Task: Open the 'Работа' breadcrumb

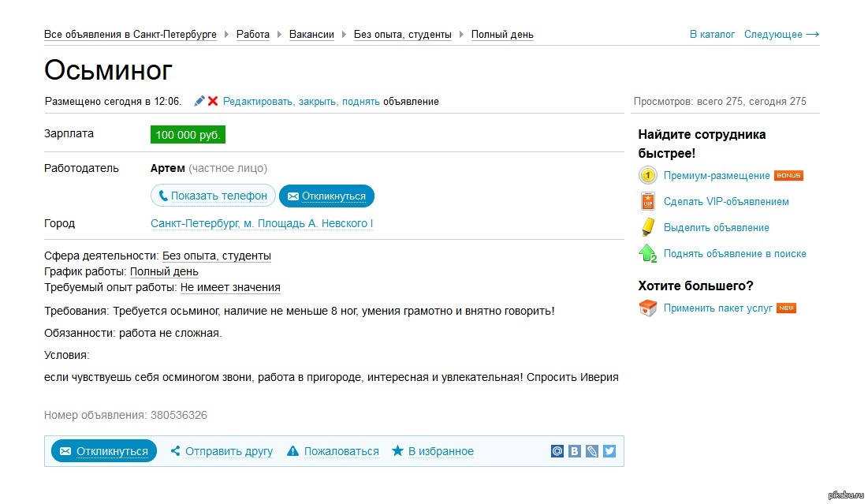Action: (x=252, y=34)
